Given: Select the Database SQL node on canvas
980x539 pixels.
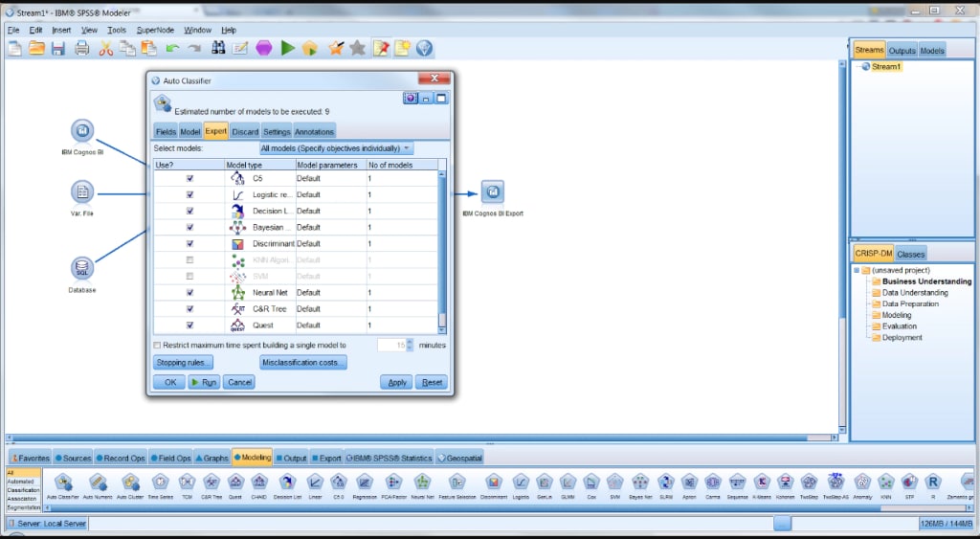Looking at the screenshot, I should point(82,269).
